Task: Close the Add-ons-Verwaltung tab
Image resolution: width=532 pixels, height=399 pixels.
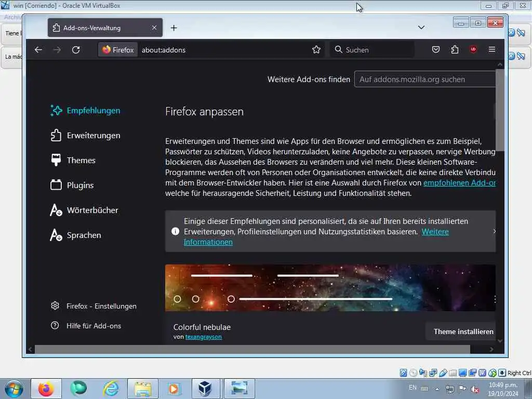Action: tap(154, 28)
